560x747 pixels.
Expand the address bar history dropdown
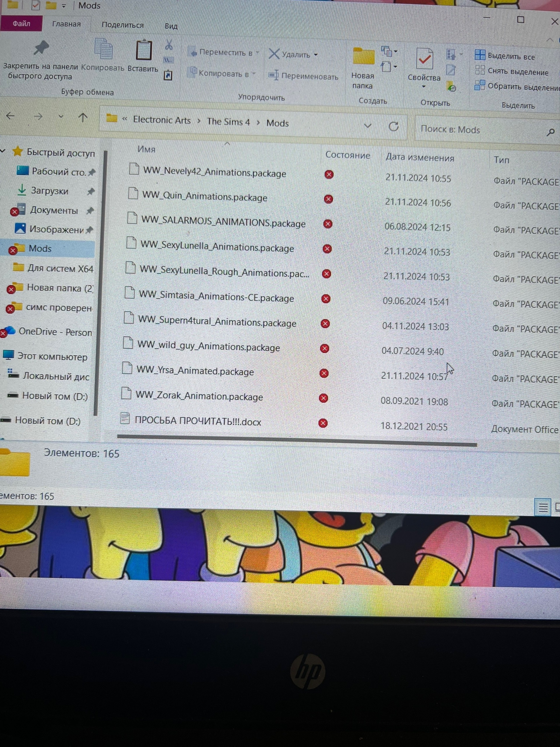(367, 126)
